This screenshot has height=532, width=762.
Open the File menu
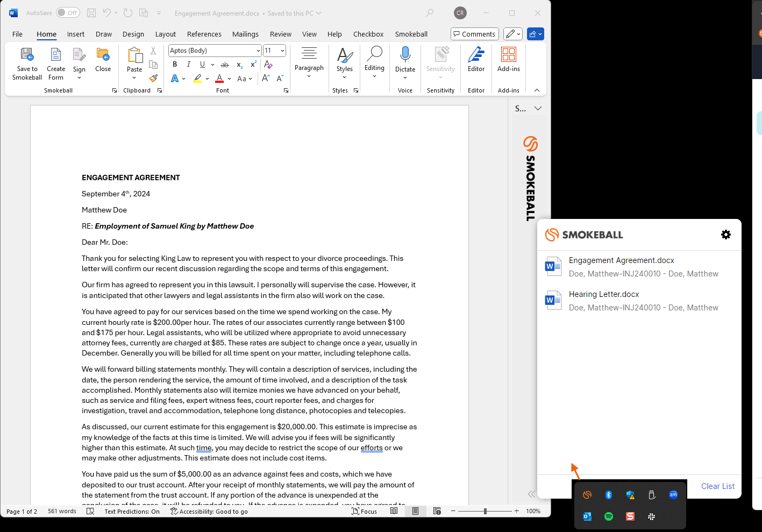[x=17, y=34]
